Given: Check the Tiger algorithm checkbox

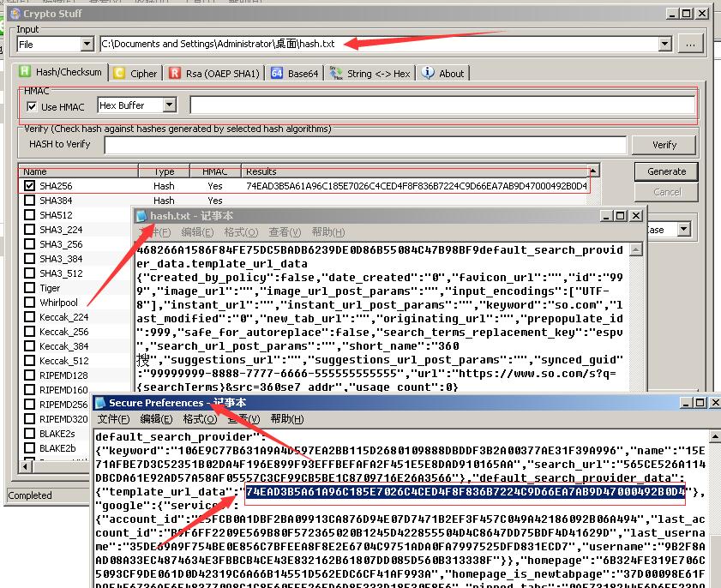Looking at the screenshot, I should click(30, 288).
